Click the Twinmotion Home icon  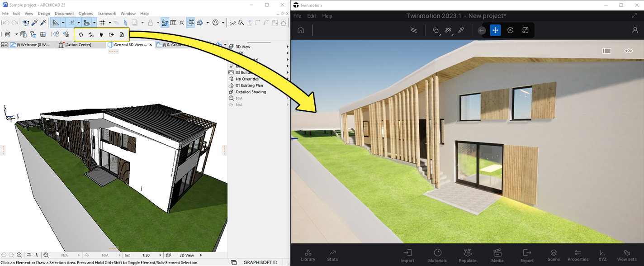(x=301, y=30)
